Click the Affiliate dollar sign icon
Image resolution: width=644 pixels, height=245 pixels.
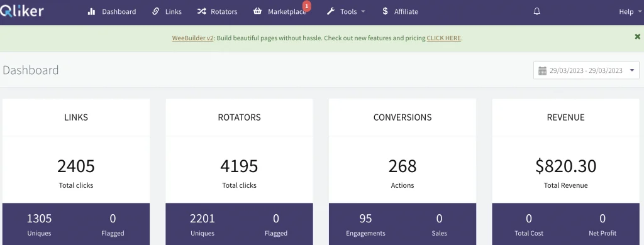(x=385, y=11)
